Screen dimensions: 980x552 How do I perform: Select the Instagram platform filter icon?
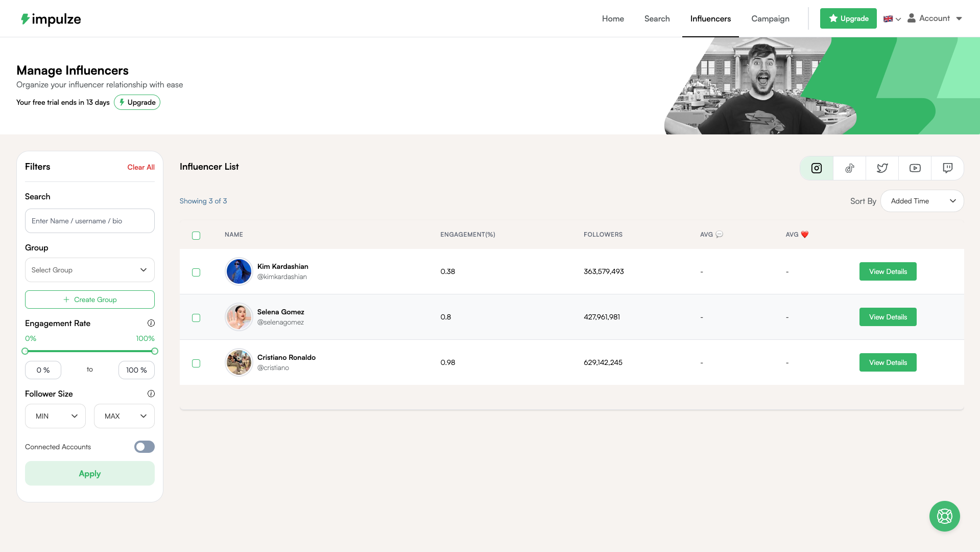coord(816,168)
